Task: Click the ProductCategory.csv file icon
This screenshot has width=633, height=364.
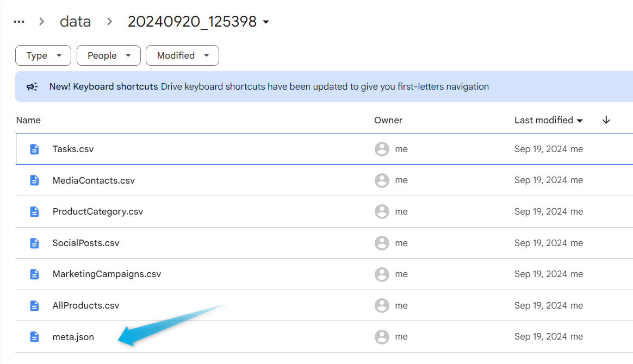Action: (x=34, y=211)
